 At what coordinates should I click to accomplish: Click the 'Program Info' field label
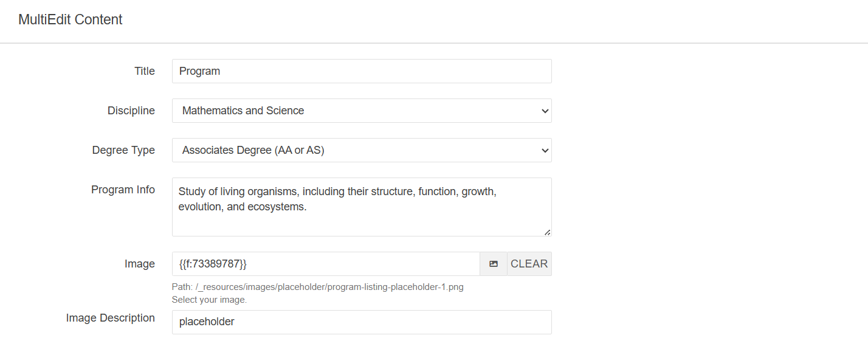coord(123,190)
